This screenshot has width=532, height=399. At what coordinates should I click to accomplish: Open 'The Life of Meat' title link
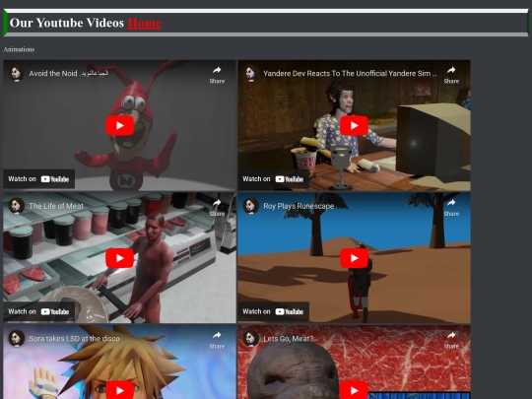click(56, 206)
